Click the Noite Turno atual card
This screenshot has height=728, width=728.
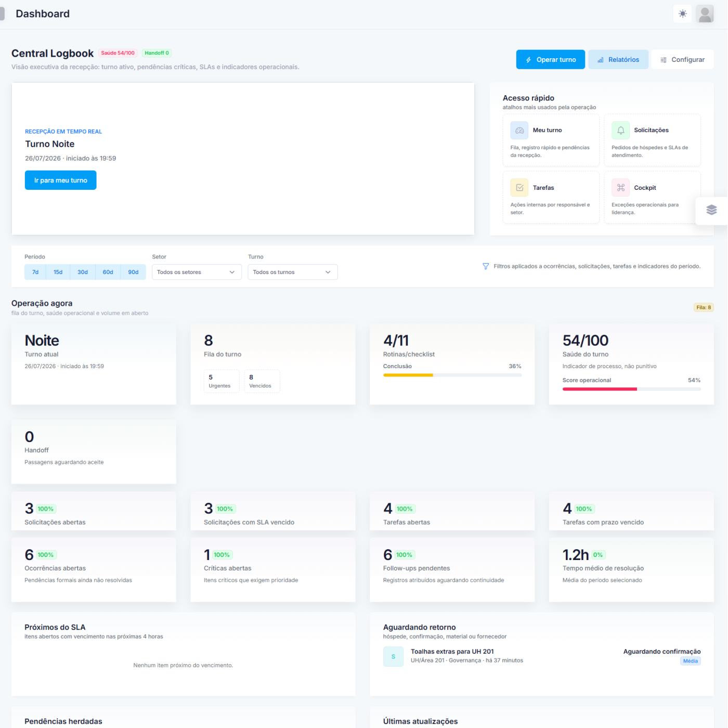pos(94,365)
